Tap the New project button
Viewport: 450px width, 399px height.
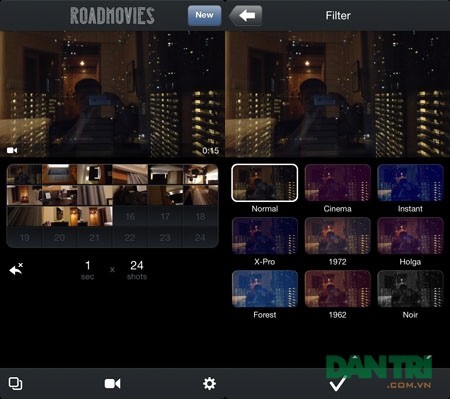tap(204, 15)
